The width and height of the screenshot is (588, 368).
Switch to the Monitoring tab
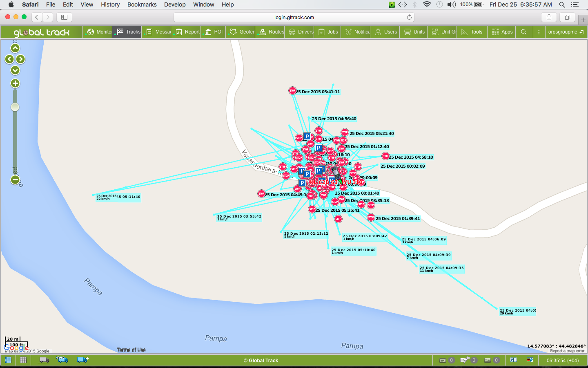(99, 32)
